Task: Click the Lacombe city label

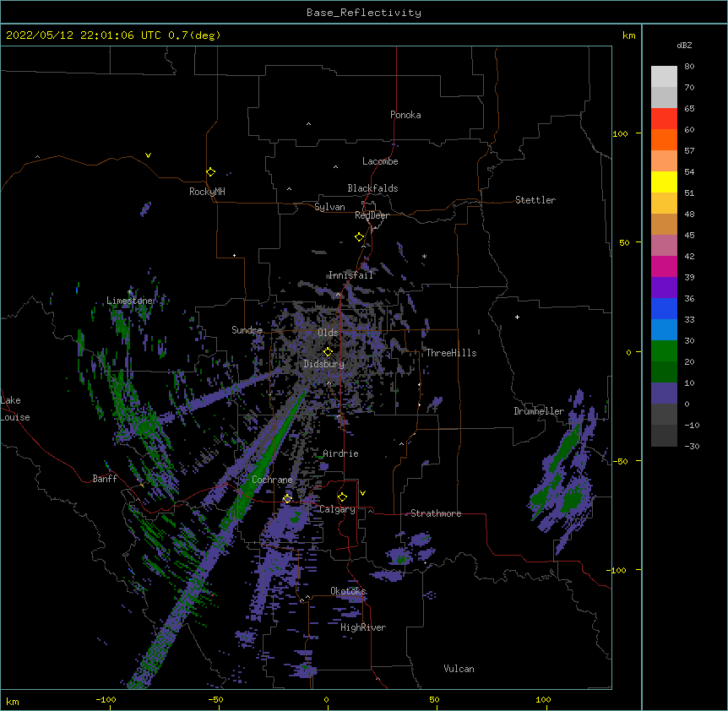Action: (x=380, y=161)
